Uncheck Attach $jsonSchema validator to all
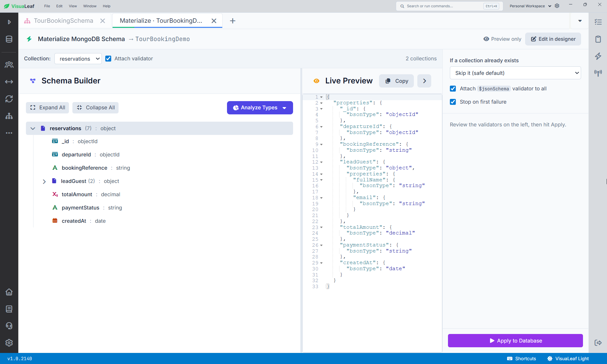 pyautogui.click(x=453, y=89)
